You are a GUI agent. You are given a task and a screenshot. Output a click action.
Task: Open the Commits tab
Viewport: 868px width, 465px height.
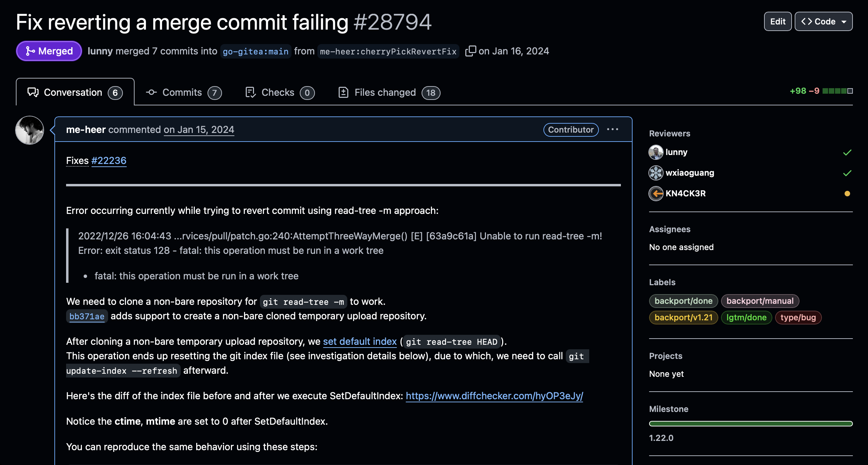(182, 92)
